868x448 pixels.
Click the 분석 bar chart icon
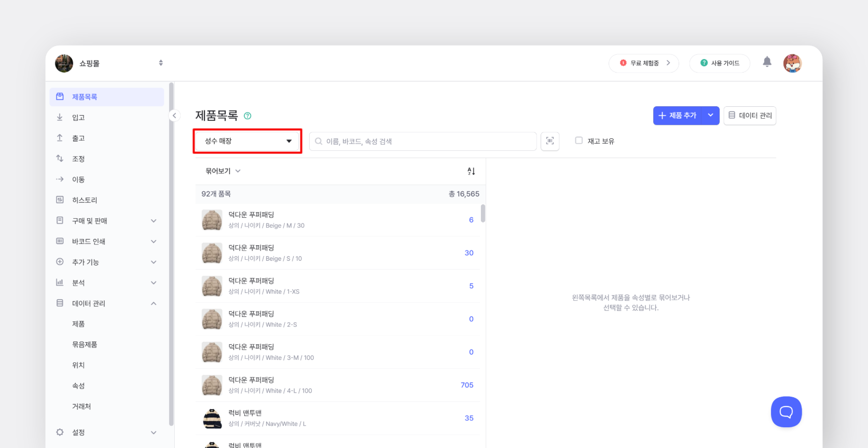tap(60, 282)
